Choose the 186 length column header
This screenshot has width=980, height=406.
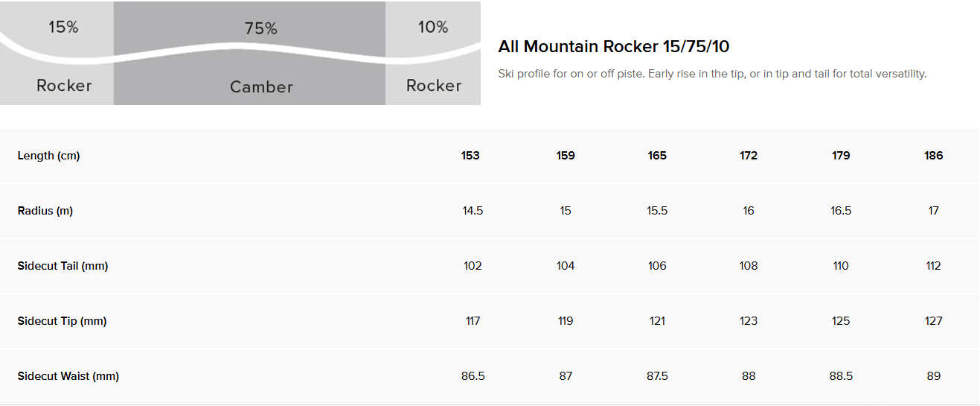[x=934, y=156]
